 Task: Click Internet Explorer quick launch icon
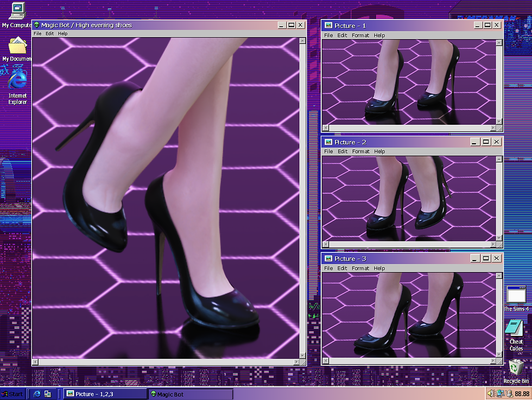click(37, 394)
